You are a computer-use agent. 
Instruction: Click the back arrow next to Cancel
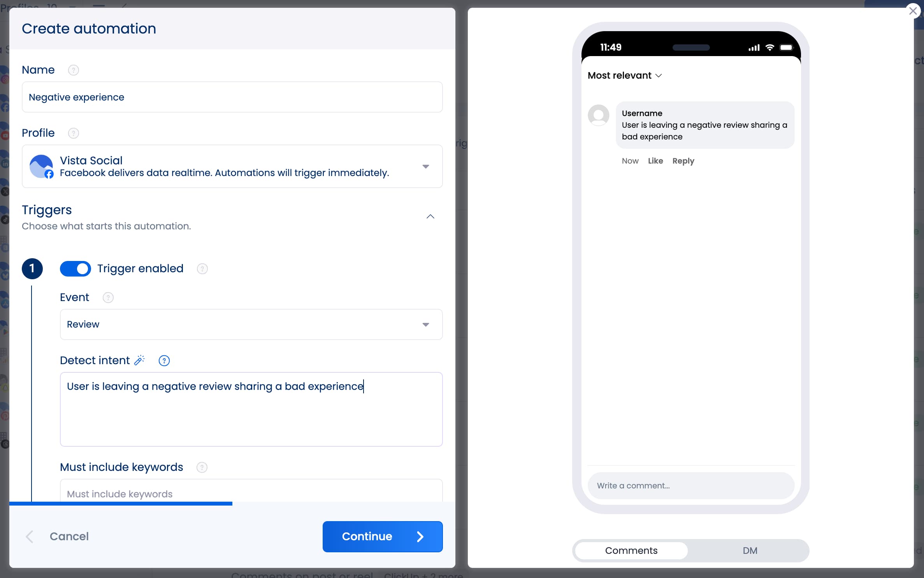pyautogui.click(x=30, y=536)
